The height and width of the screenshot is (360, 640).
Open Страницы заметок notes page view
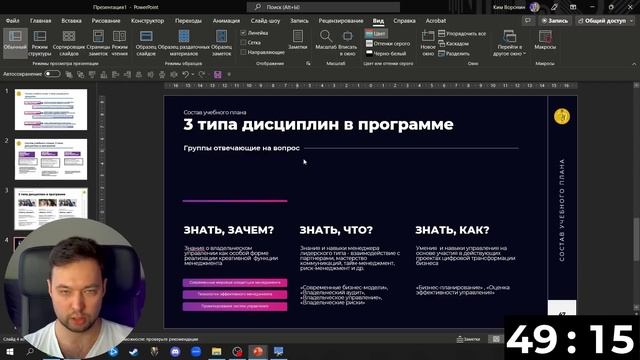click(98, 42)
